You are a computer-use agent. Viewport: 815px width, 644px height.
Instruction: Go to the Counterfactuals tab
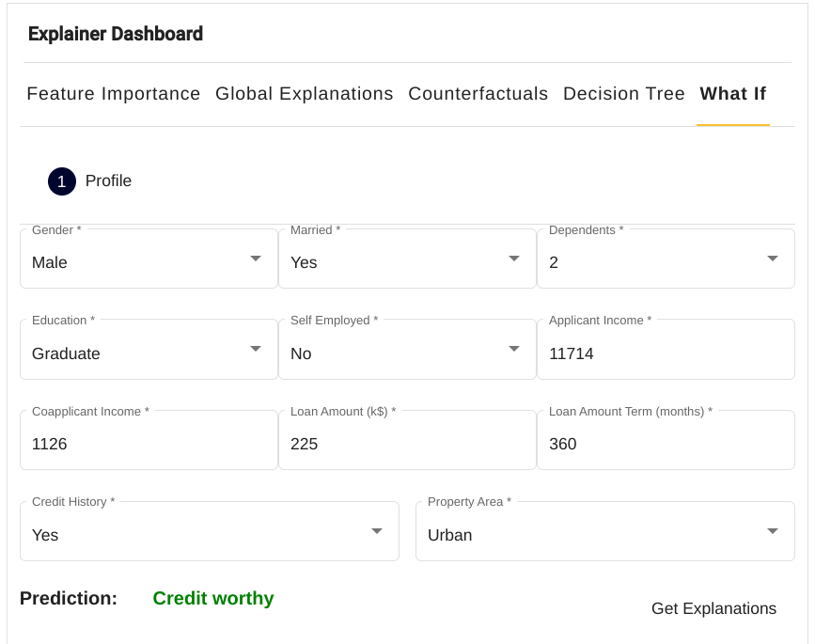[x=478, y=94]
